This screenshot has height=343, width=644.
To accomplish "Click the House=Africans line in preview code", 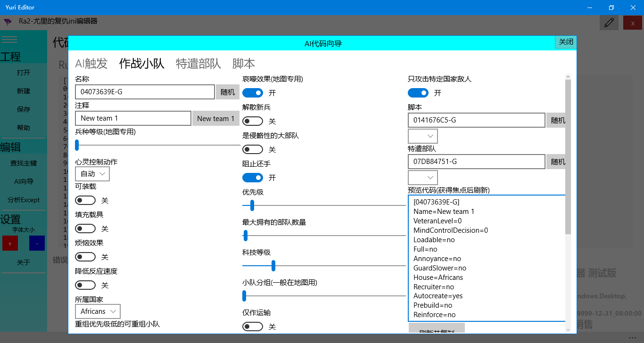I will click(x=438, y=278).
